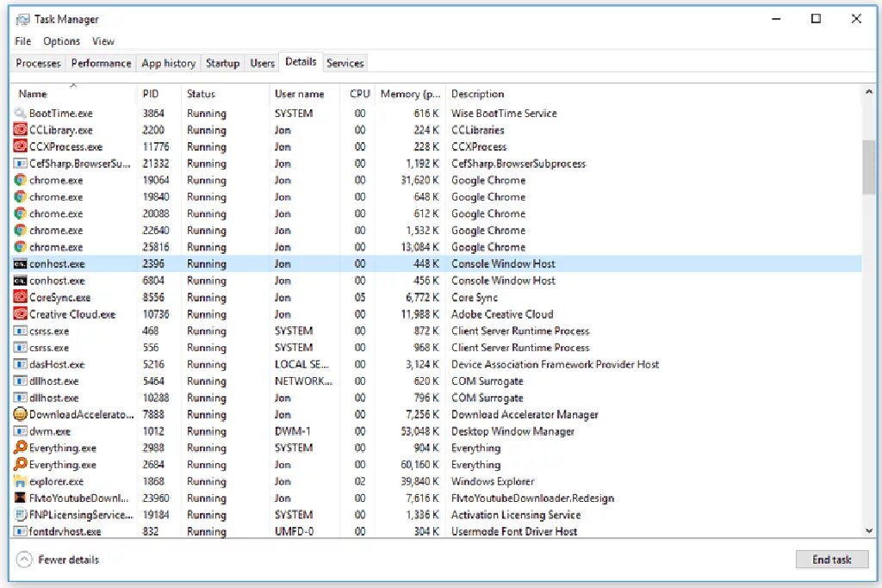Click the 60,160 K memory value

point(419,464)
